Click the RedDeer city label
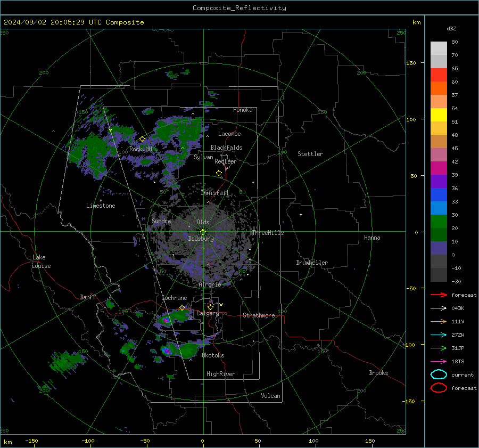479x448 pixels. tap(226, 161)
